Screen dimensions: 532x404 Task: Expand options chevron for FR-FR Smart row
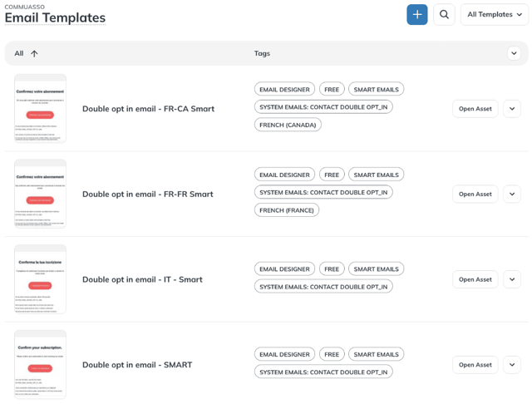[x=512, y=194]
